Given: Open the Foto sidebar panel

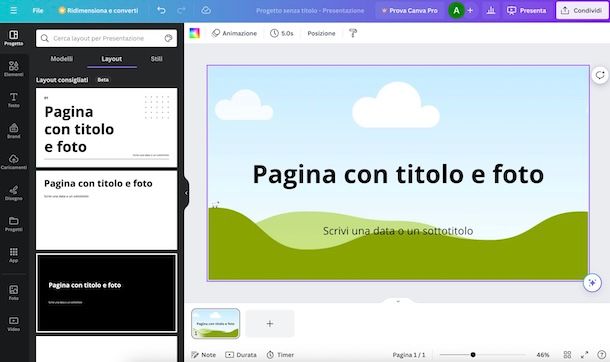Looking at the screenshot, I should tap(14, 292).
